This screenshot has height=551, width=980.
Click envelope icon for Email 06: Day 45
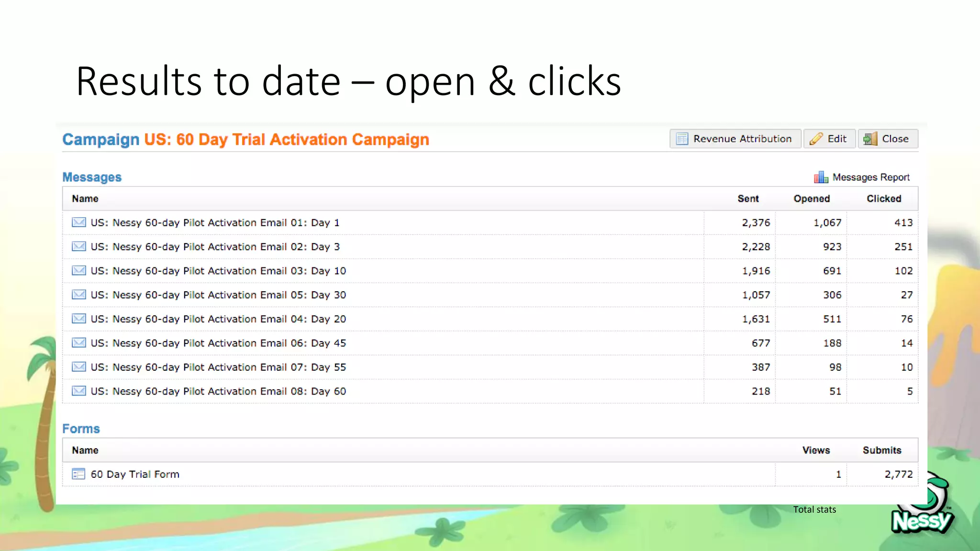79,342
